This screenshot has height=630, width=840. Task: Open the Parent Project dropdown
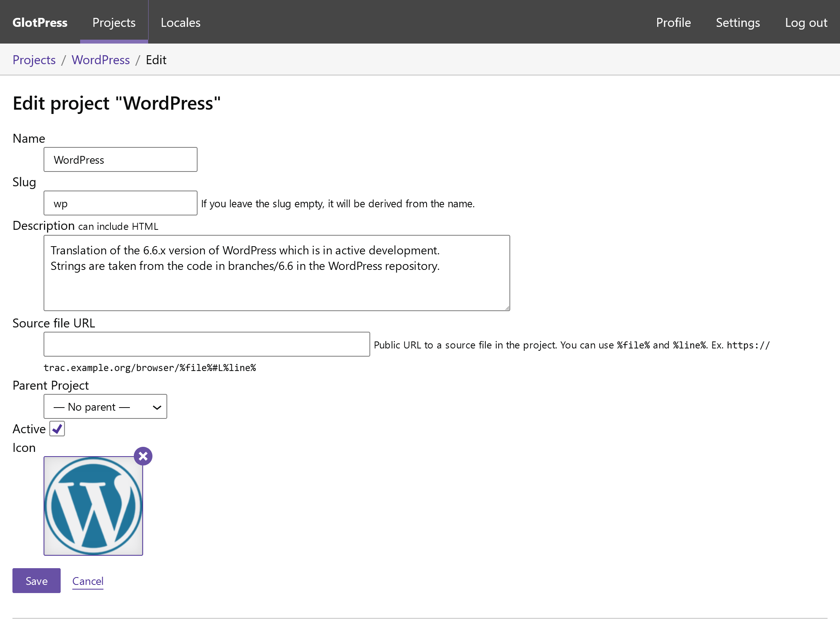(105, 406)
